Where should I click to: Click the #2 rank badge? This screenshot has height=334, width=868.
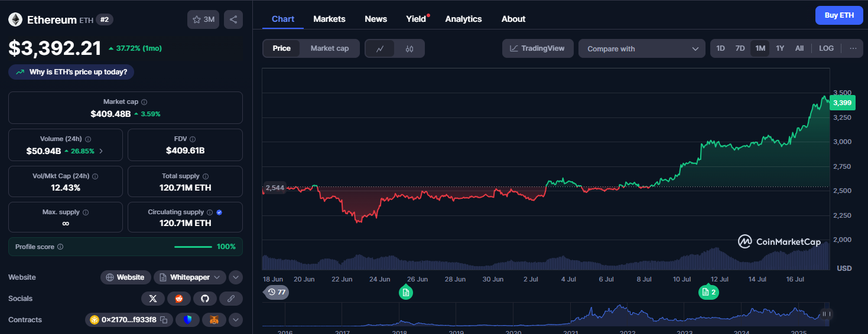click(105, 19)
